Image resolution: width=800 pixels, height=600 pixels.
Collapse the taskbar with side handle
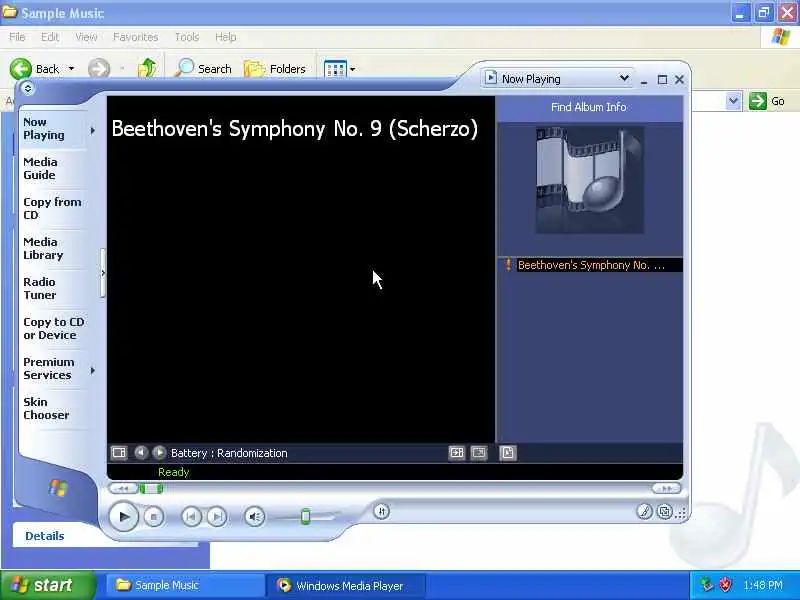(103, 273)
